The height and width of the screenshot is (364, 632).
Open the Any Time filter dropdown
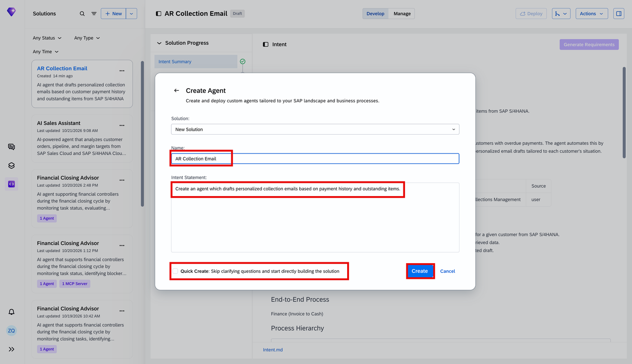[46, 52]
